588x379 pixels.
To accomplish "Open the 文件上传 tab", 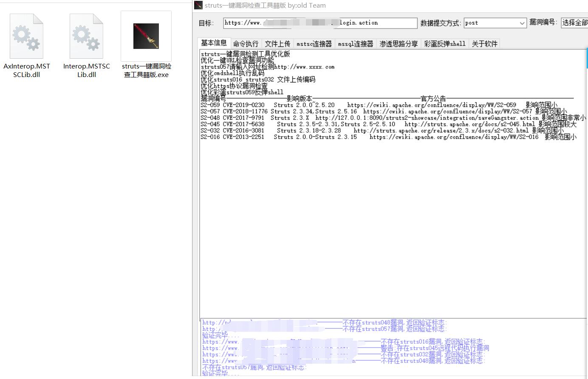I will (277, 44).
